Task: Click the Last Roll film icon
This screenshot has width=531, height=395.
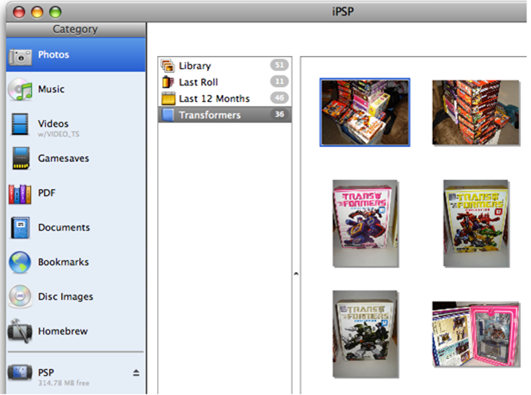Action: pyautogui.click(x=168, y=82)
